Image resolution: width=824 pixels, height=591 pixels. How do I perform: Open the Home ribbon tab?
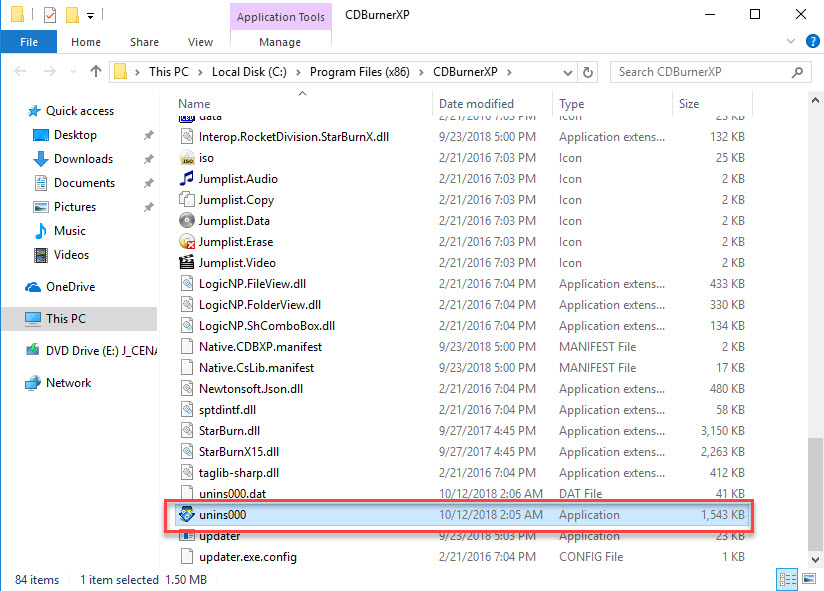point(86,42)
